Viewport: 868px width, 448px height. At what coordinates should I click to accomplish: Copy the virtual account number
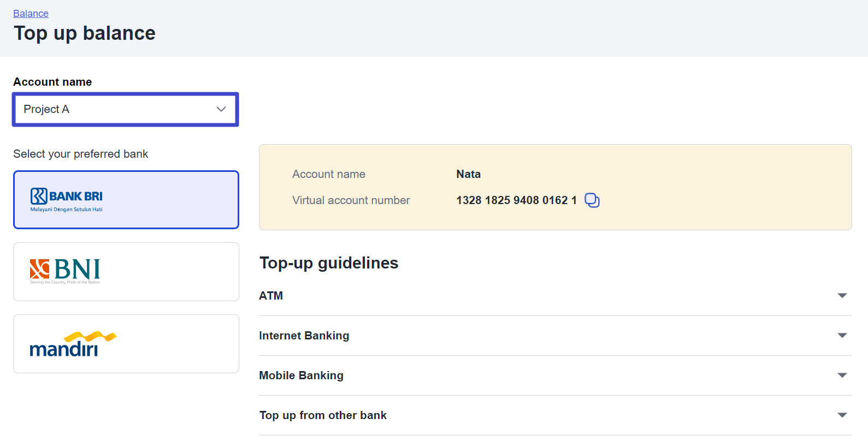[592, 200]
